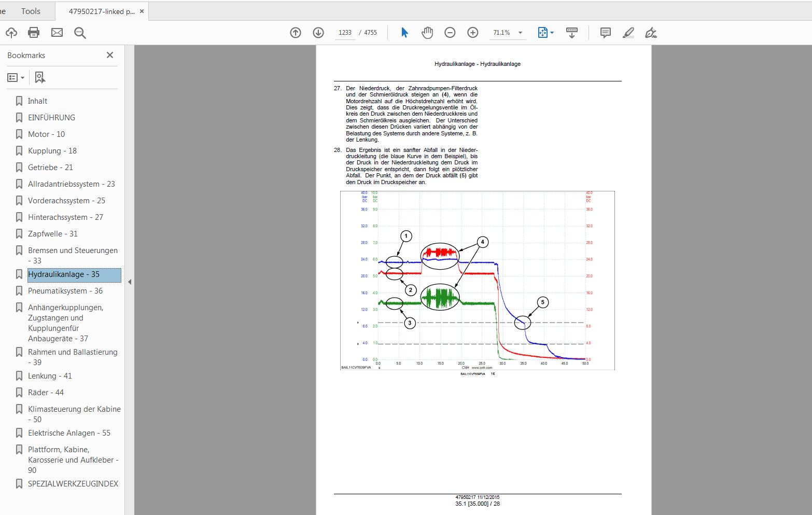Click paragraph 28 text in document

point(412,166)
